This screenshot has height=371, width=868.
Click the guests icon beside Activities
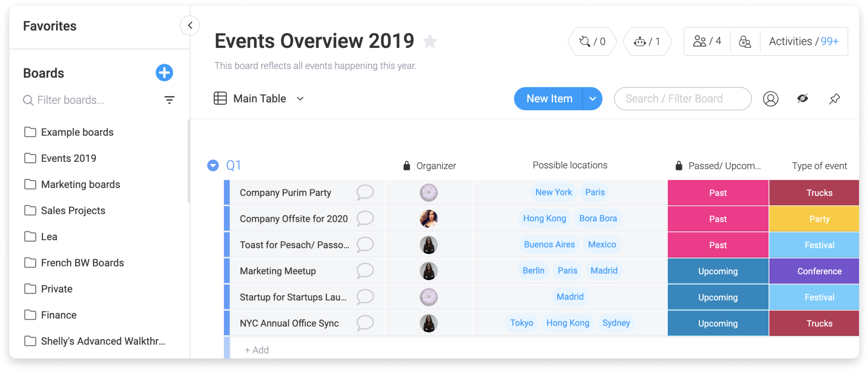[x=745, y=42]
